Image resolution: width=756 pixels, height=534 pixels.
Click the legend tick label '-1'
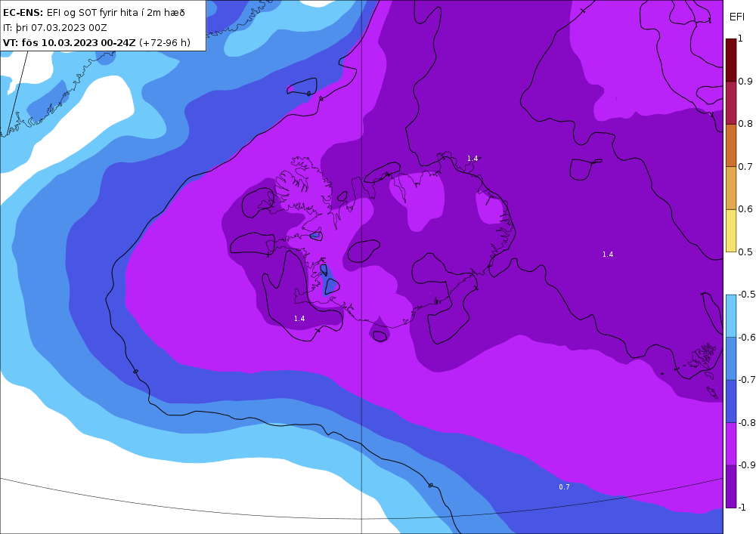coord(742,508)
